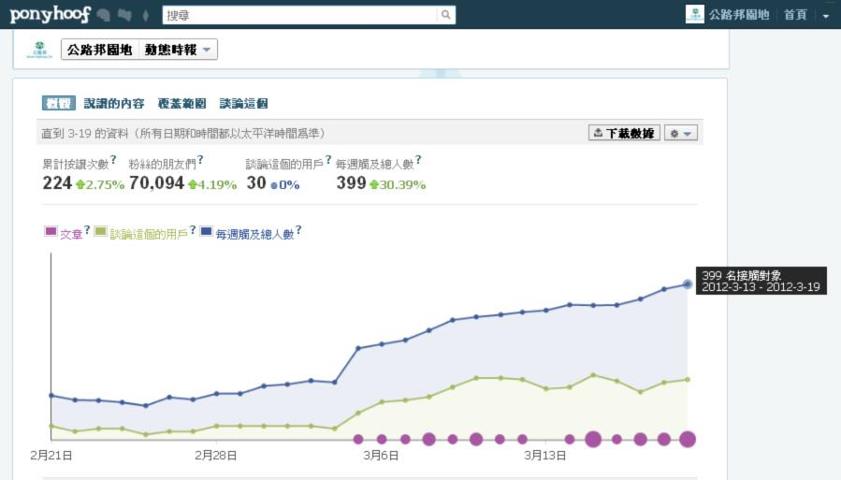The image size is (841, 480).
Task: Switch to the 說讚的內容 tab
Action: [x=114, y=103]
